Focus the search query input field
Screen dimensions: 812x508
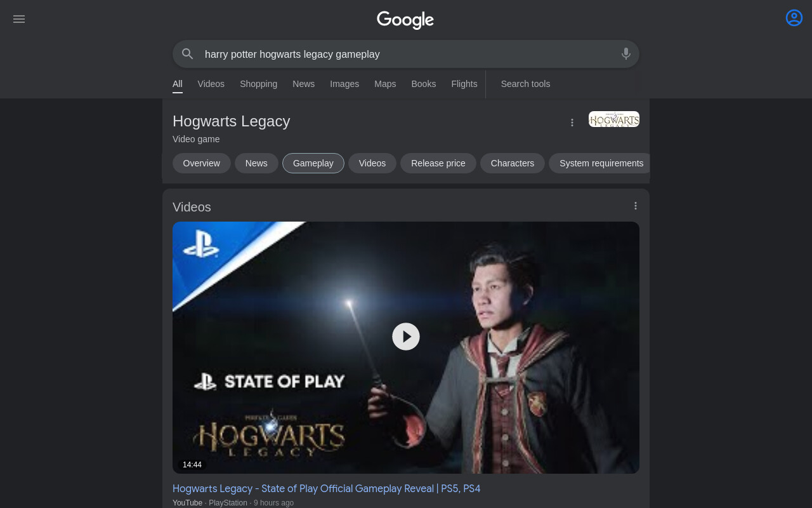pyautogui.click(x=406, y=54)
